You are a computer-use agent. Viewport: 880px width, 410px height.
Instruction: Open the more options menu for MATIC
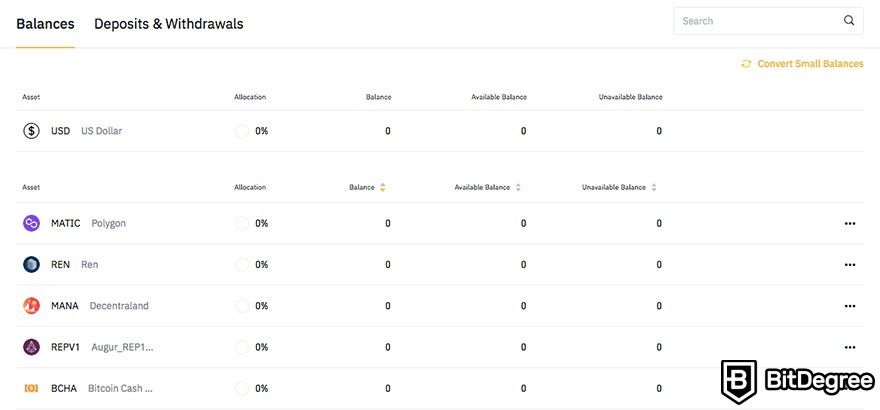pyautogui.click(x=850, y=223)
